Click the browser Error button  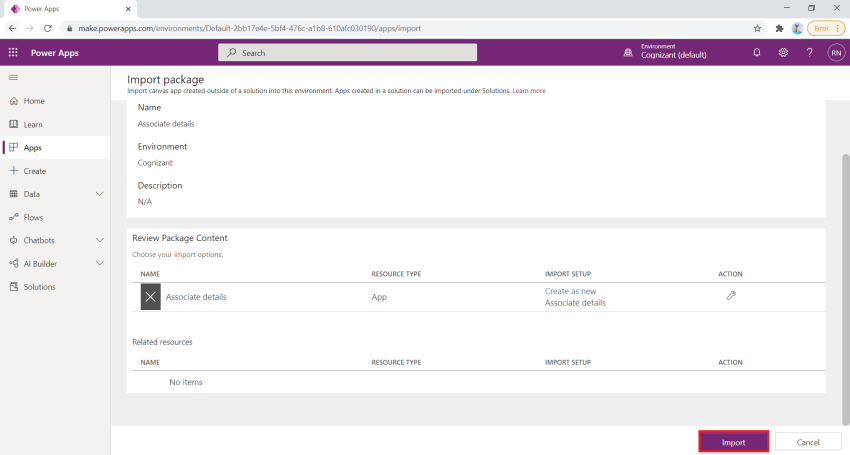[x=826, y=28]
